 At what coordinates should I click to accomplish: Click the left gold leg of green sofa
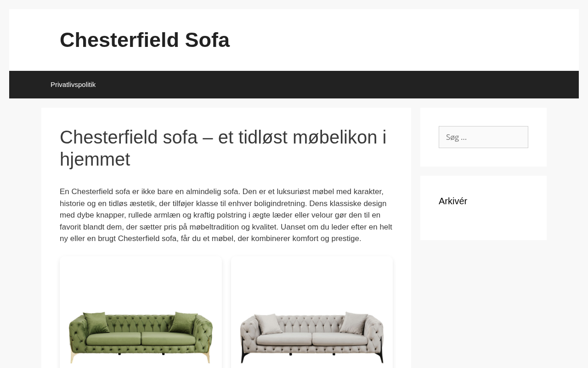[72, 357]
